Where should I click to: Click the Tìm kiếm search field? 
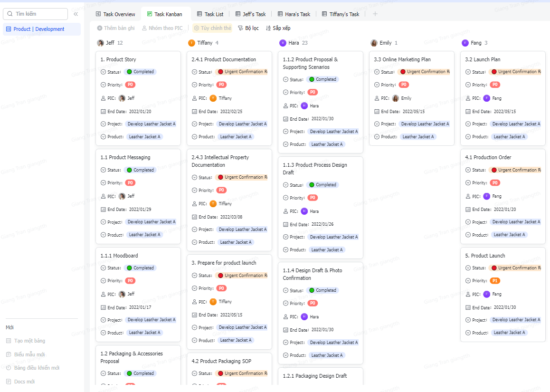(36, 14)
